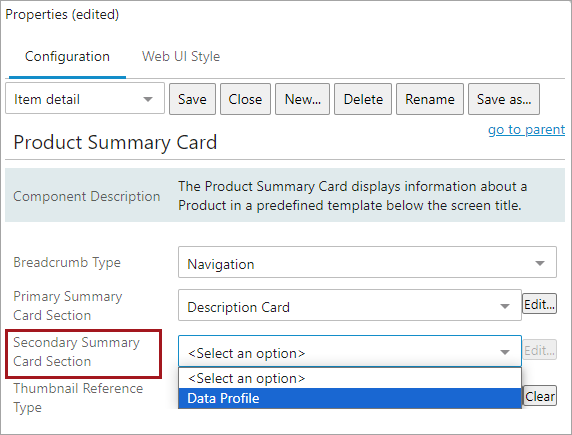Viewport: 572px width, 435px height.
Task: Switch to the Web UI Style tab
Action: tap(181, 57)
